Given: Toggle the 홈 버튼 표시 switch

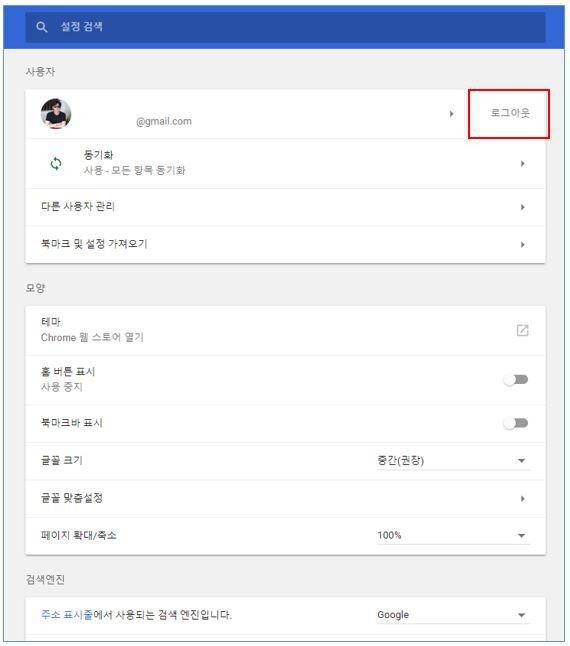Looking at the screenshot, I should click(516, 379).
